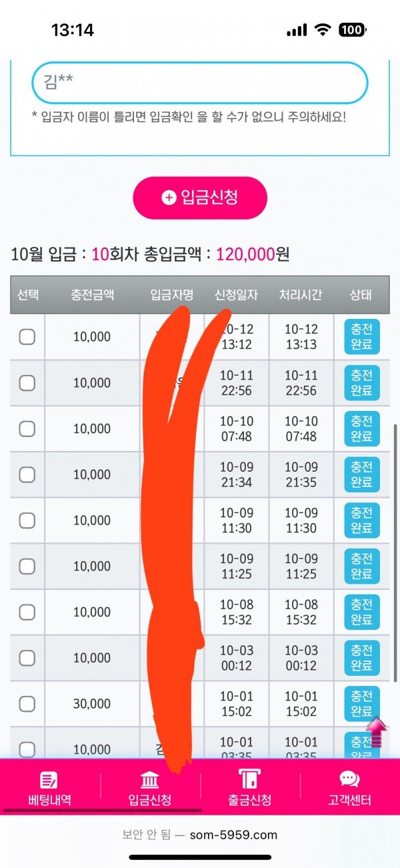Select checkbox for 10-03 00:12 deposit

(27, 658)
